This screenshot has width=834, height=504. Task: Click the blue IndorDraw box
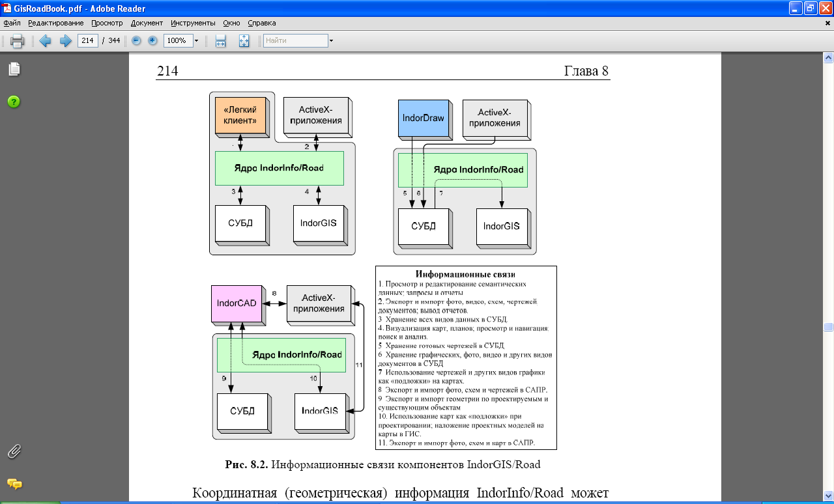click(x=424, y=119)
